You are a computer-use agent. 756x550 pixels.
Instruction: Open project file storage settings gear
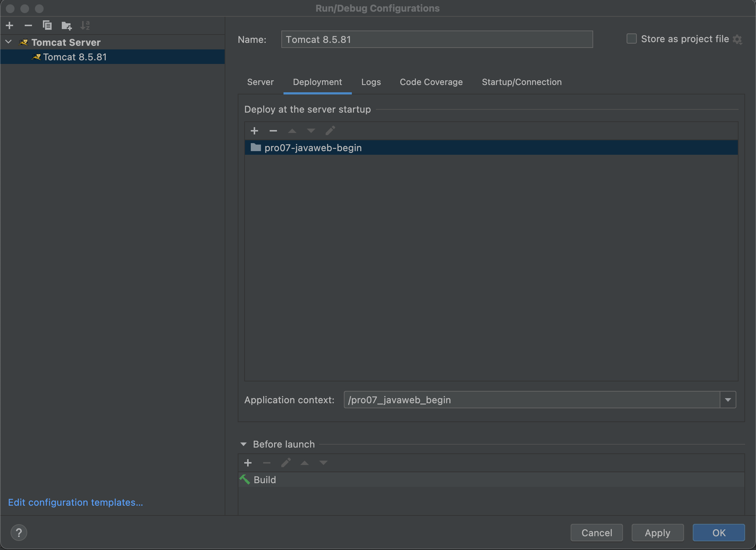tap(737, 39)
